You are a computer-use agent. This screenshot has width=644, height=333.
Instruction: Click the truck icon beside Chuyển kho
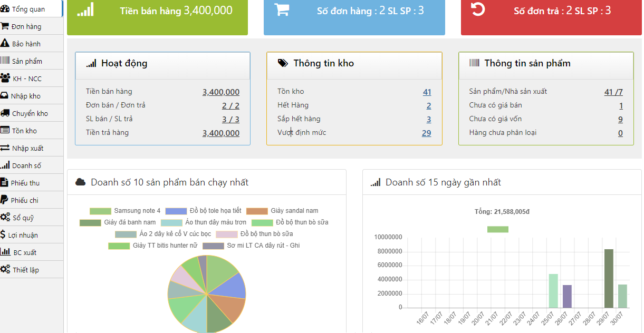coord(5,113)
